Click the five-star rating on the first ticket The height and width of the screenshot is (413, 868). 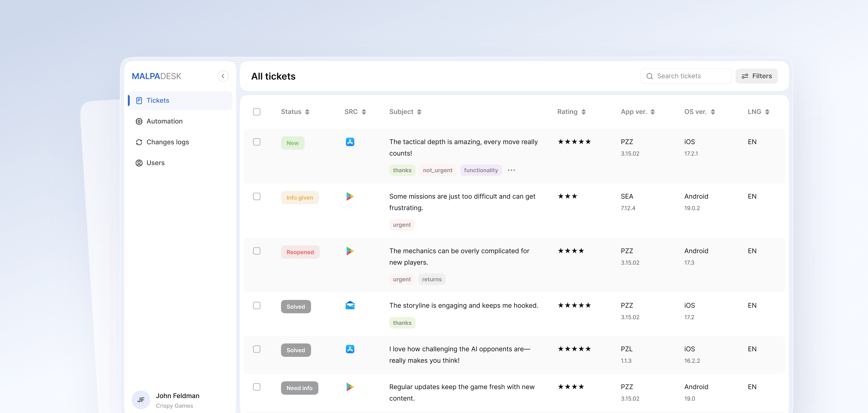pos(574,142)
